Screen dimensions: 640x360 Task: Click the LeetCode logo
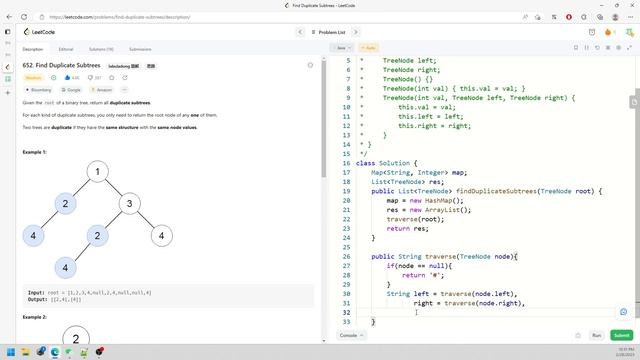click(x=39, y=32)
